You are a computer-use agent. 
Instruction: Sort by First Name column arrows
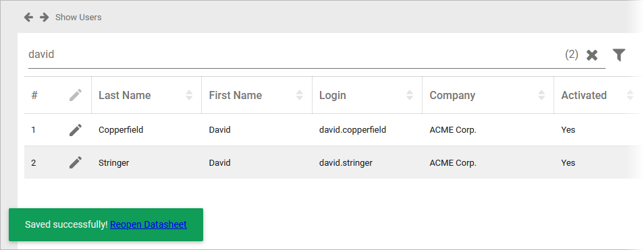[300, 95]
